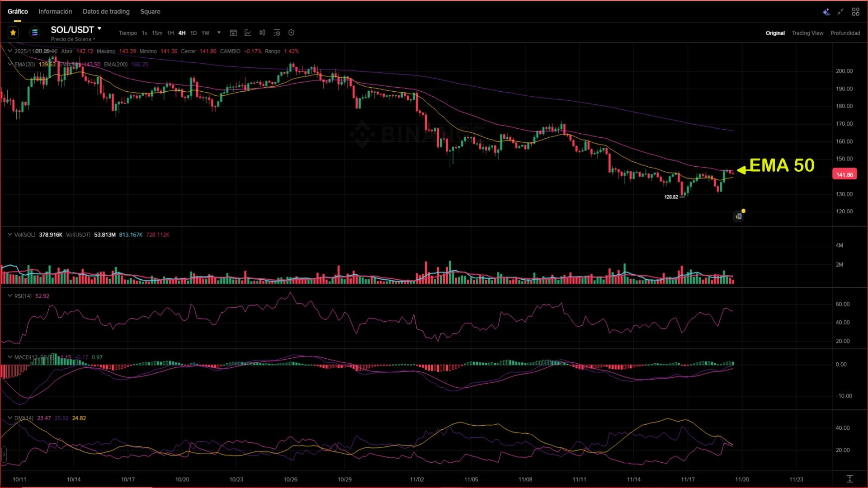The image size is (868, 488).
Task: Open the Precio de Solana link
Action: 72,39
